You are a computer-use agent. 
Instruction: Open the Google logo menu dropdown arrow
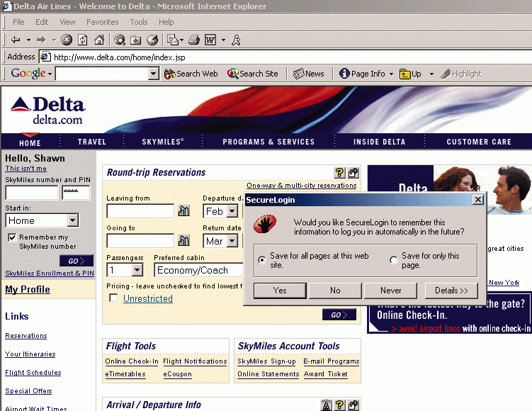[x=50, y=74]
